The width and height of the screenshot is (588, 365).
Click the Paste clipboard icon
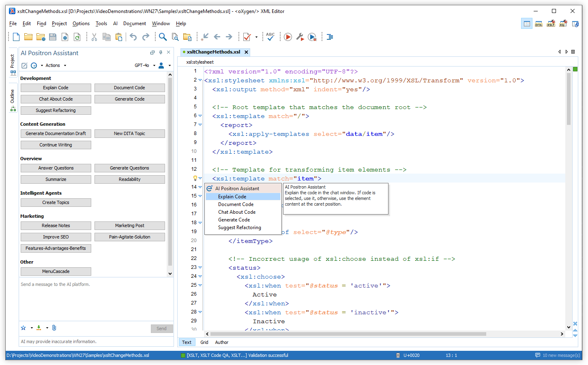click(x=119, y=37)
